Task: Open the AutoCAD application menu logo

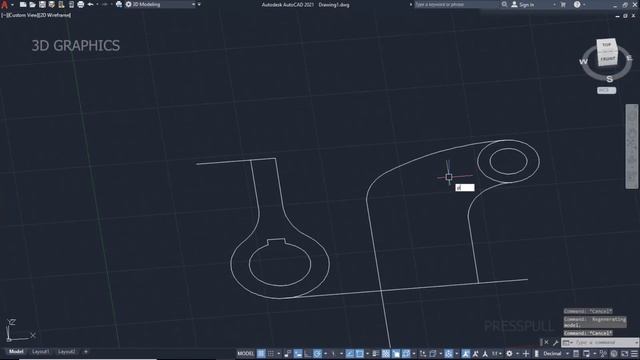Action: tap(4, 5)
